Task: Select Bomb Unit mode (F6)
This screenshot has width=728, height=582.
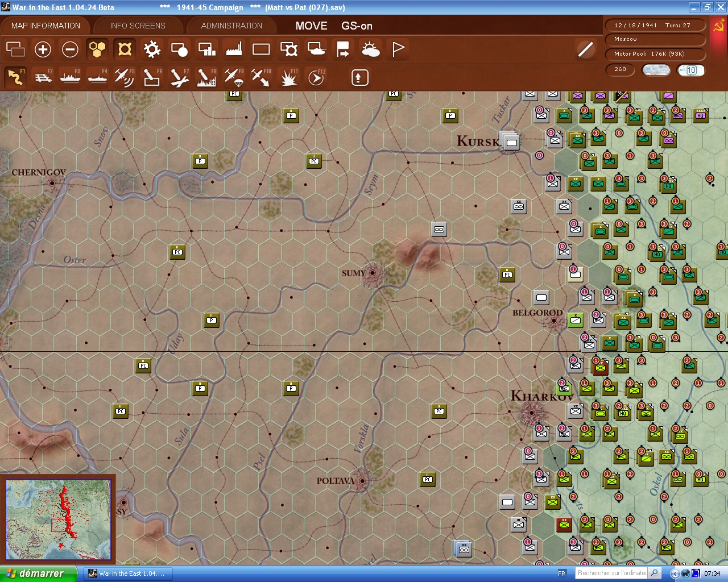Action: coord(152,77)
